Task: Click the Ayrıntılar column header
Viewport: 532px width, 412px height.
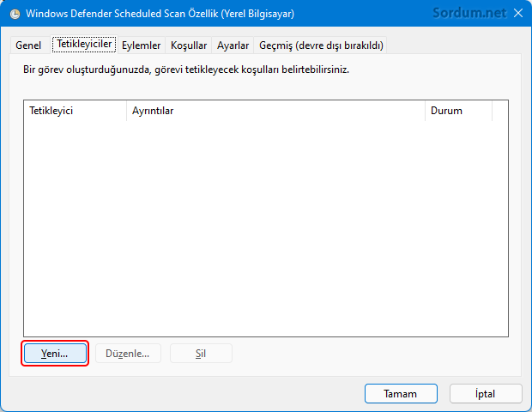Action: [x=275, y=111]
